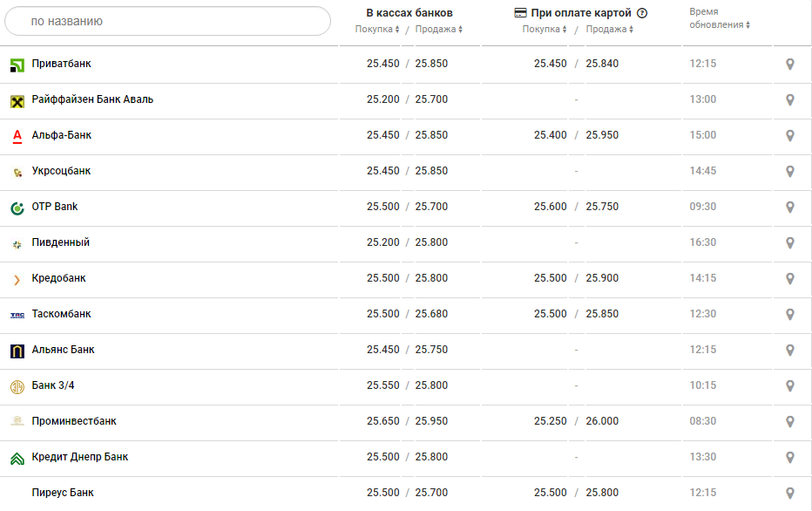Open the Таскомбанк bank name link
Viewport: 812px width, 511px height.
61,314
